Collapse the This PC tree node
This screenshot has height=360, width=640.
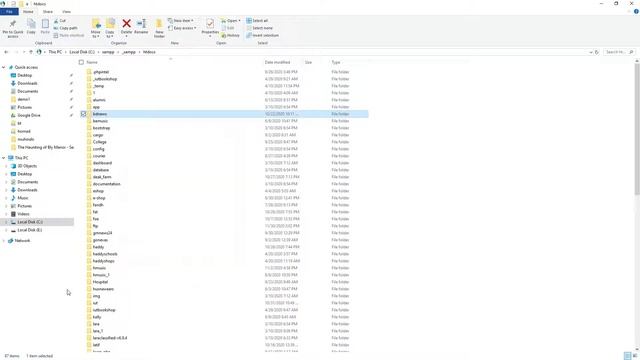point(4,158)
